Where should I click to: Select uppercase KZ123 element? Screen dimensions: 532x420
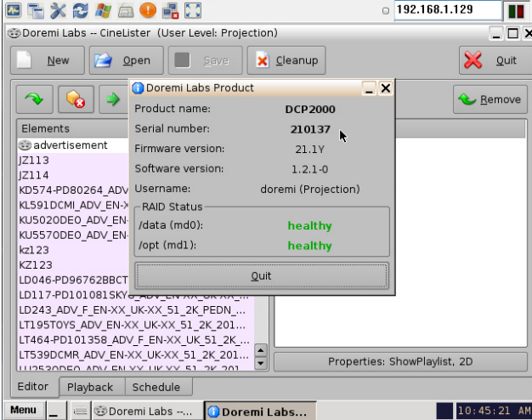click(73, 264)
